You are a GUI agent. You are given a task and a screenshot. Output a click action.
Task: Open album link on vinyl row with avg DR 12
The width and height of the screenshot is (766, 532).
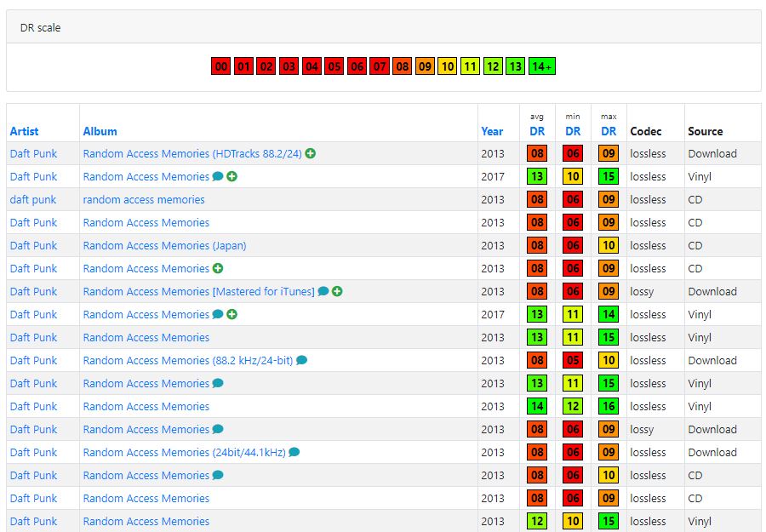[146, 521]
